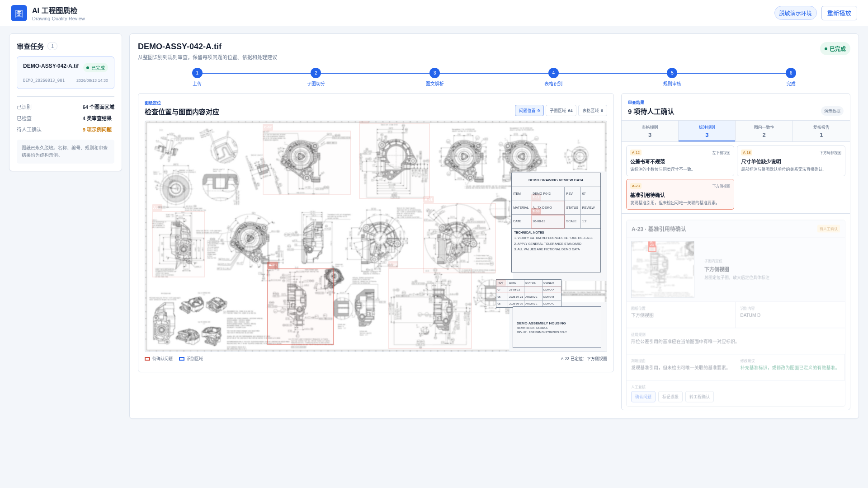Click the A-23 thumbnail in detail panel
868x488 pixels.
click(x=663, y=269)
